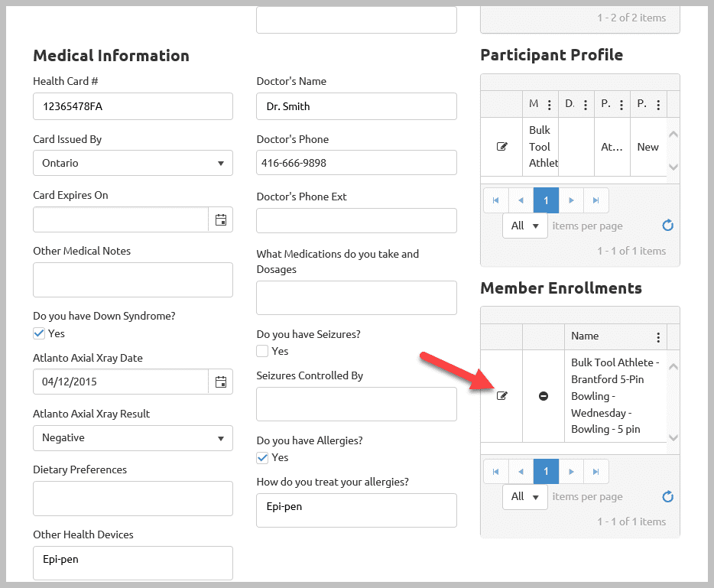This screenshot has height=588, width=714.
Task: Click the Other Health Devices text area
Action: pos(133,564)
